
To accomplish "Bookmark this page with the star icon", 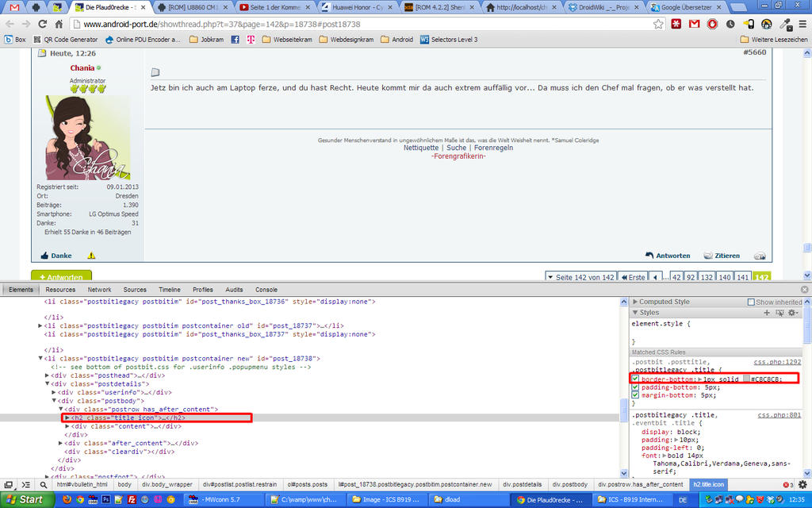I will (x=658, y=24).
